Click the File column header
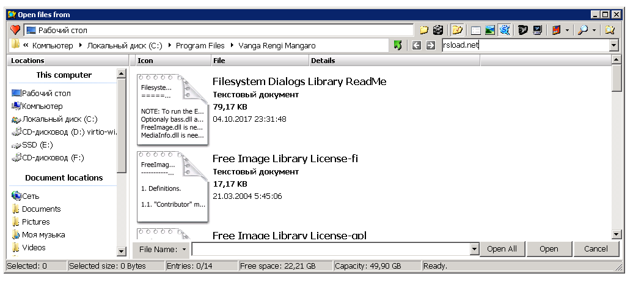Image resolution: width=644 pixels, height=287 pixels. tap(260, 61)
